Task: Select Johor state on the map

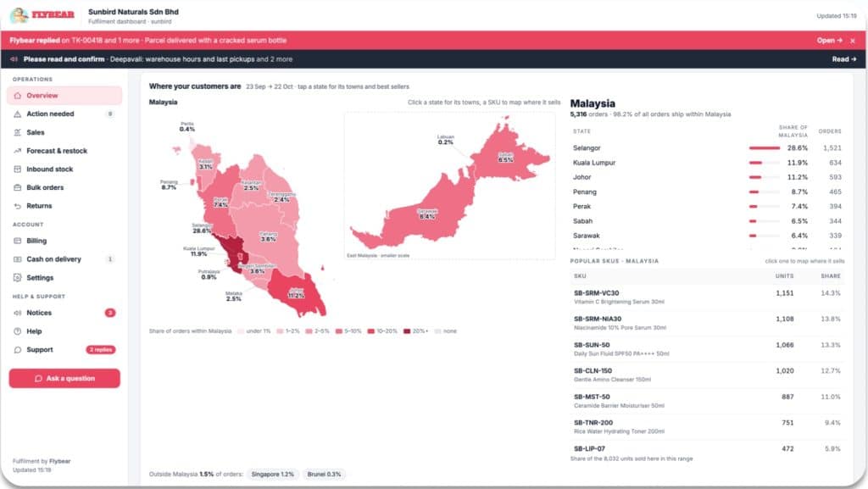Action: point(296,293)
